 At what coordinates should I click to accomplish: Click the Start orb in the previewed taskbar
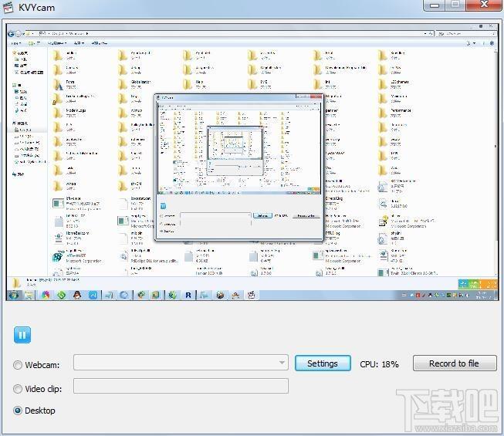[14, 295]
